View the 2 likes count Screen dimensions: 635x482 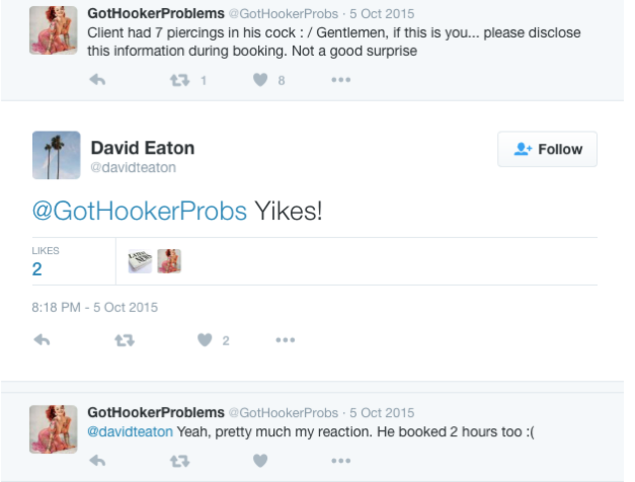pyautogui.click(x=37, y=268)
